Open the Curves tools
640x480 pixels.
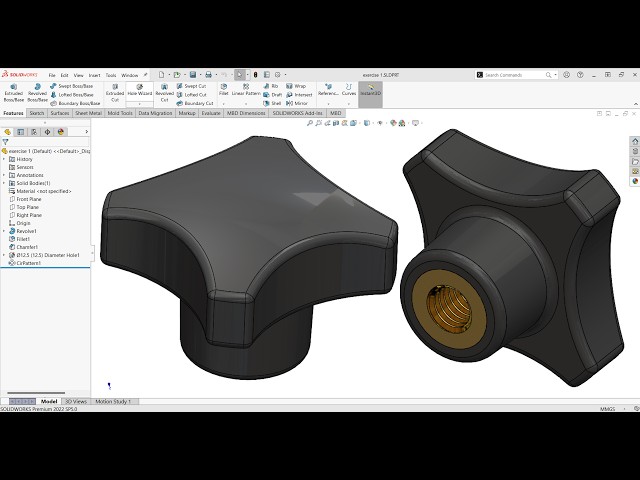tap(349, 90)
